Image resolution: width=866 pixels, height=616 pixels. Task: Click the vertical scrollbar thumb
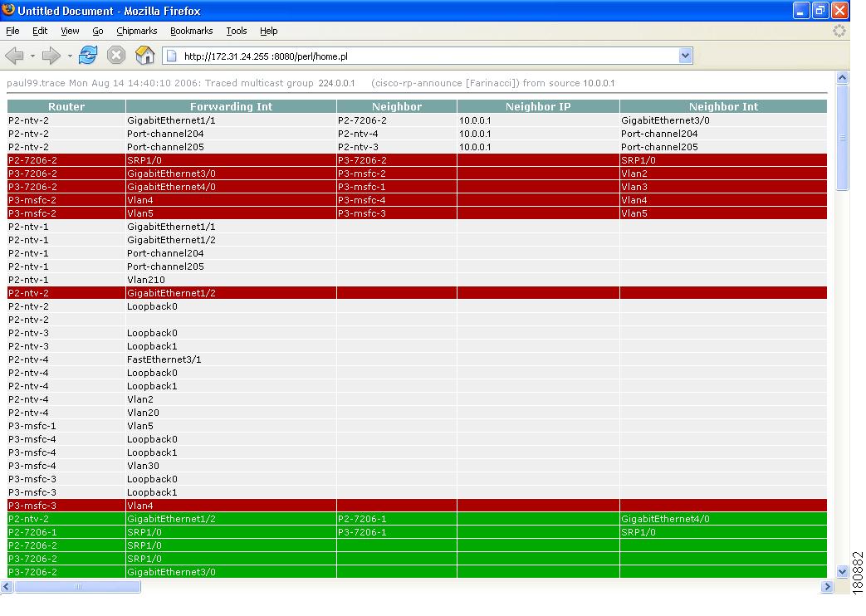click(x=842, y=138)
